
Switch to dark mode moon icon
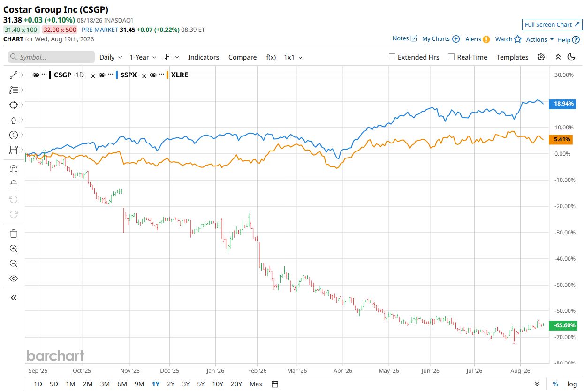click(571, 57)
